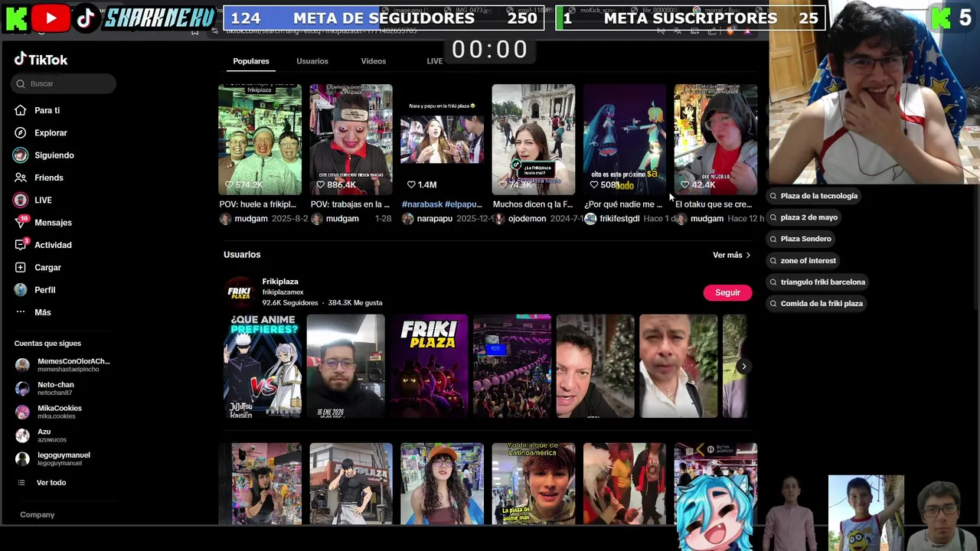Open ojodemon author profile link
Screen dimensions: 980x551
coord(527,219)
